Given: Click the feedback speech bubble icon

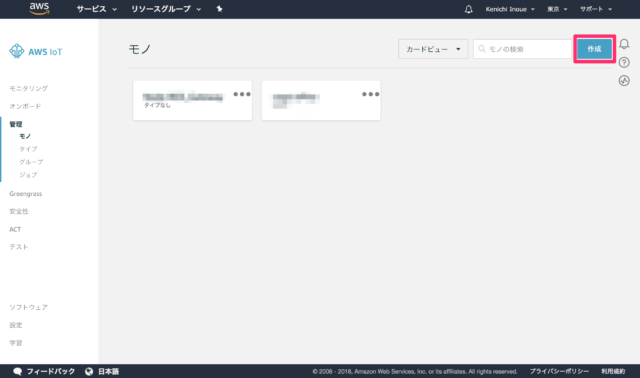Looking at the screenshot, I should pyautogui.click(x=18, y=371).
